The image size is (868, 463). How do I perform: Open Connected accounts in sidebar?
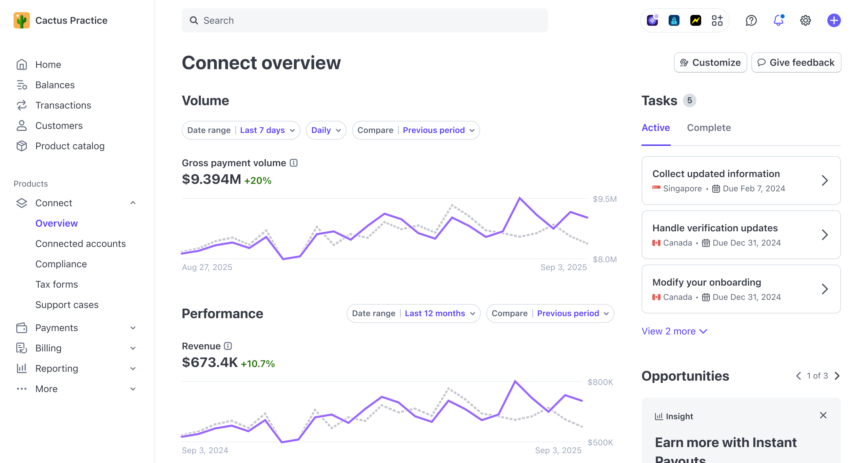pos(80,244)
